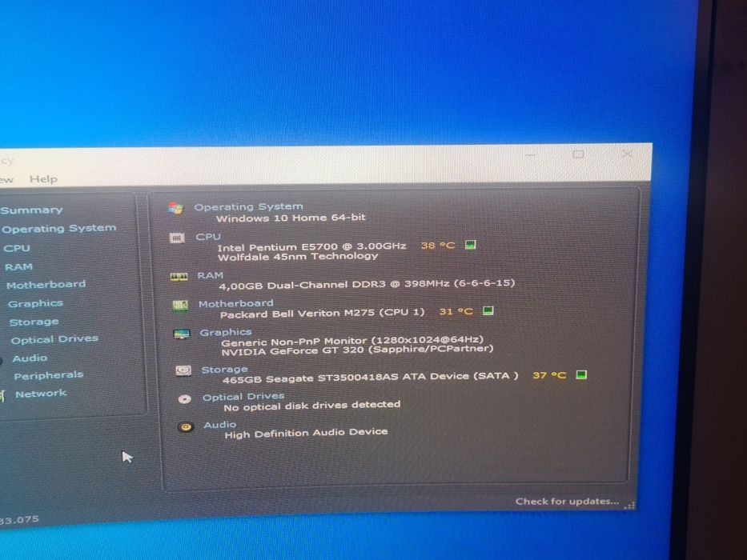Click the Motherboard icon in summary
The image size is (747, 560).
pos(180,306)
